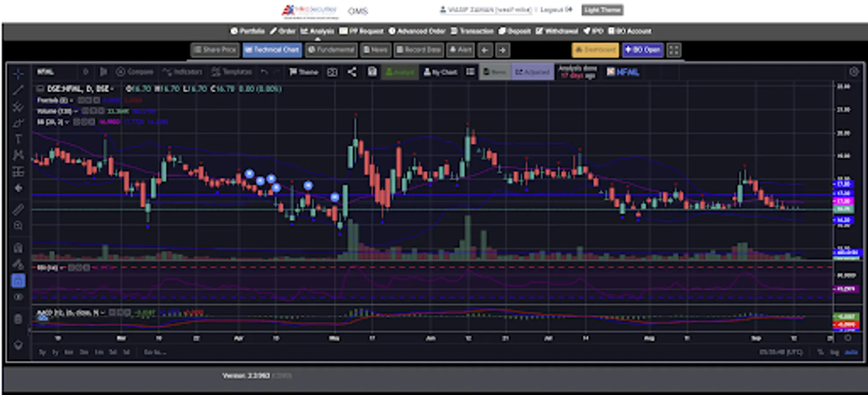Viewport: 868px width, 395px height.
Task: Switch to the Fundamental tab
Action: click(331, 50)
